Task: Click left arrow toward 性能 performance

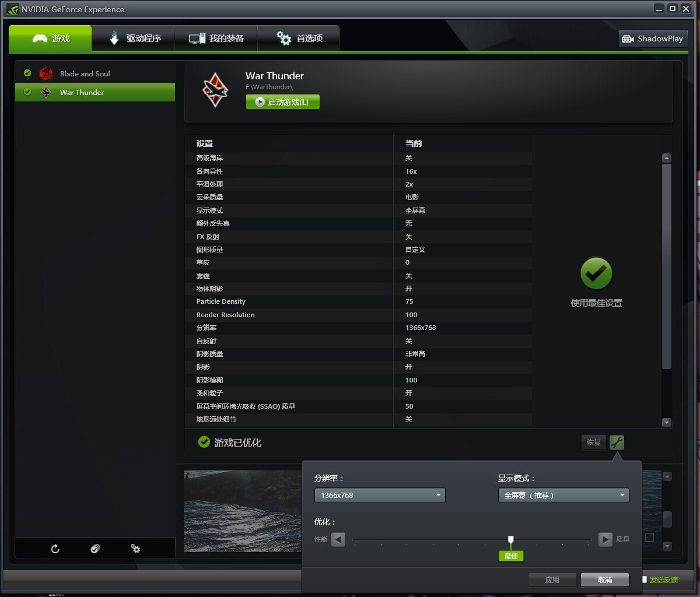Action: tap(338, 539)
